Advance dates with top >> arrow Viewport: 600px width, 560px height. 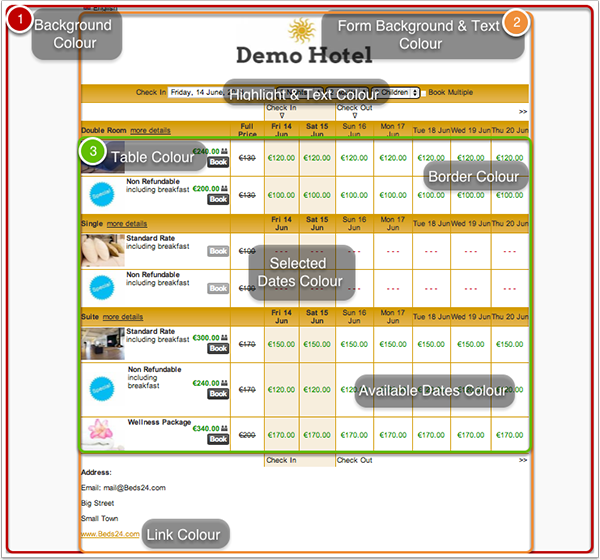tap(523, 111)
